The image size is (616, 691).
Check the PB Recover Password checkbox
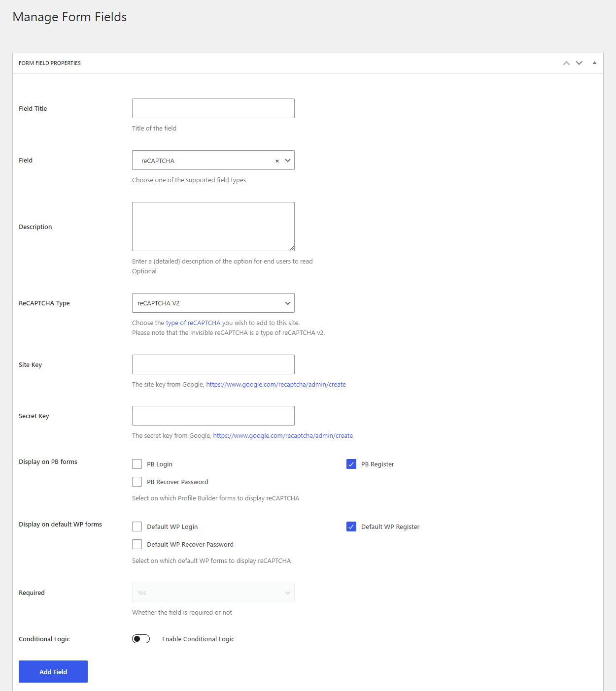coord(137,482)
